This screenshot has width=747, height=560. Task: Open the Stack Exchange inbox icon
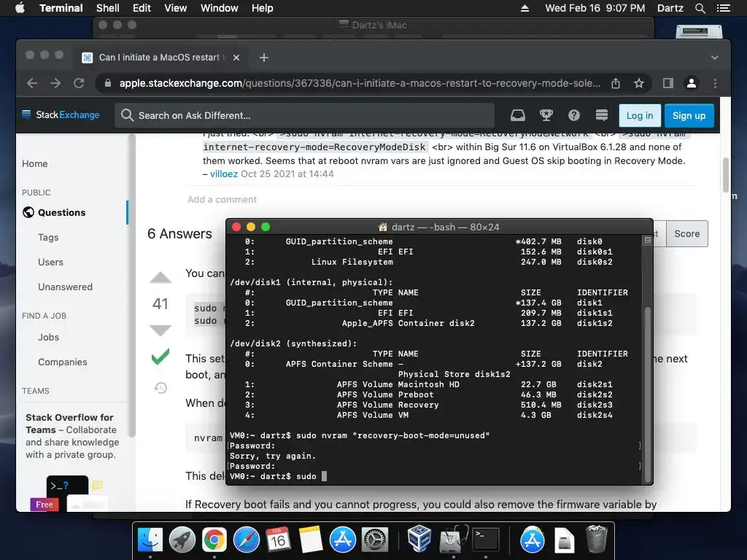point(518,115)
